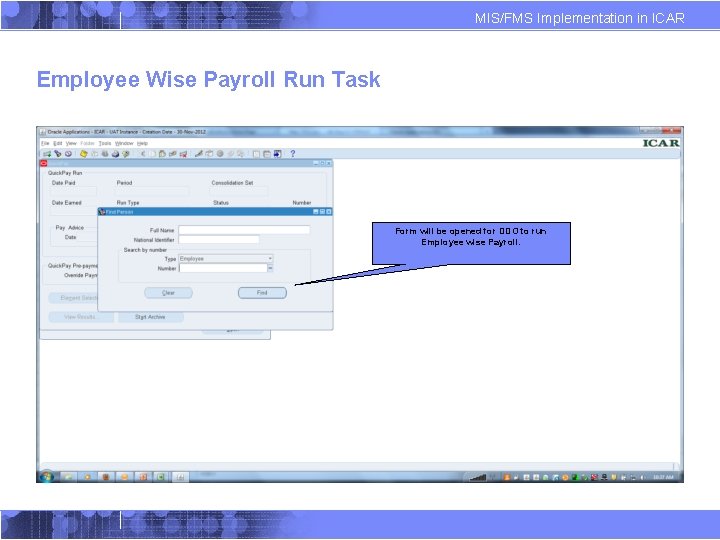720x540 pixels.
Task: Click the Clear Record eraser icon
Action: click(x=173, y=154)
